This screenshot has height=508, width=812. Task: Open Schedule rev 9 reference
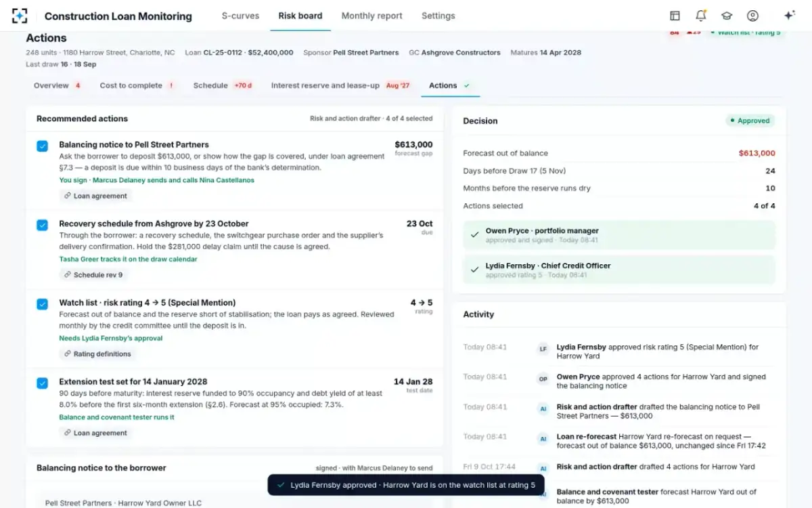(x=93, y=275)
